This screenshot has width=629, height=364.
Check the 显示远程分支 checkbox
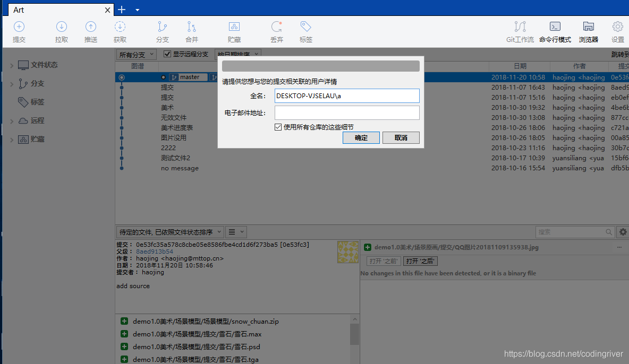tap(167, 54)
